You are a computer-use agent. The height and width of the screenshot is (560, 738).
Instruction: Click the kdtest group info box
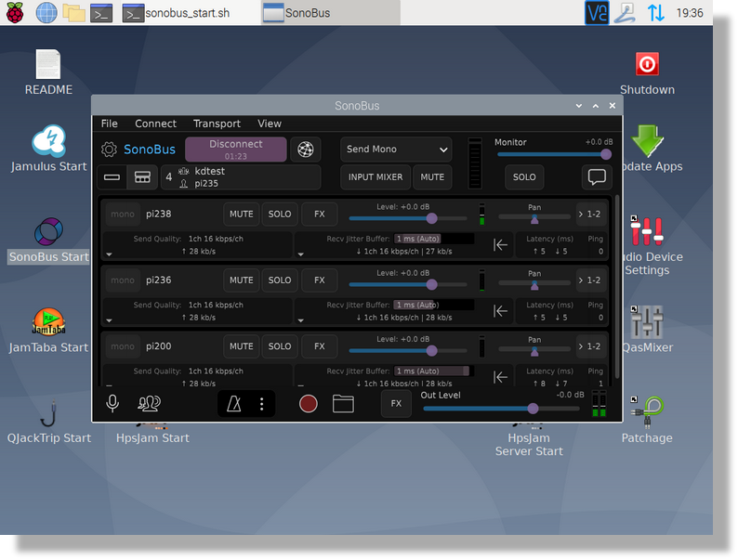point(241,177)
